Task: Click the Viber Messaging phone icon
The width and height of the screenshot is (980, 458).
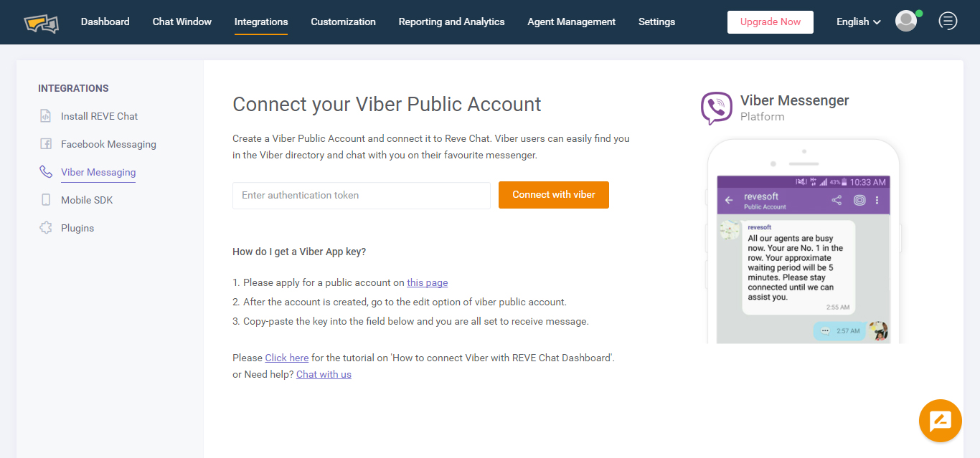Action: point(46,172)
